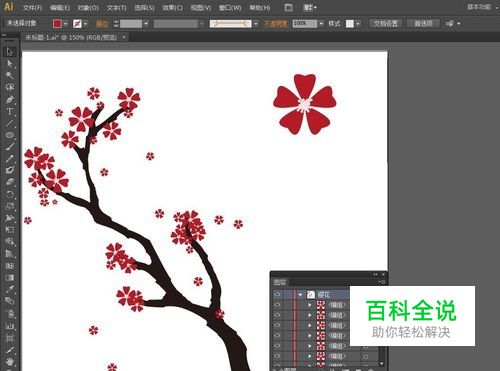Open the 窗口(W) menu
The width and height of the screenshot is (500, 371).
pyautogui.click(x=230, y=7)
